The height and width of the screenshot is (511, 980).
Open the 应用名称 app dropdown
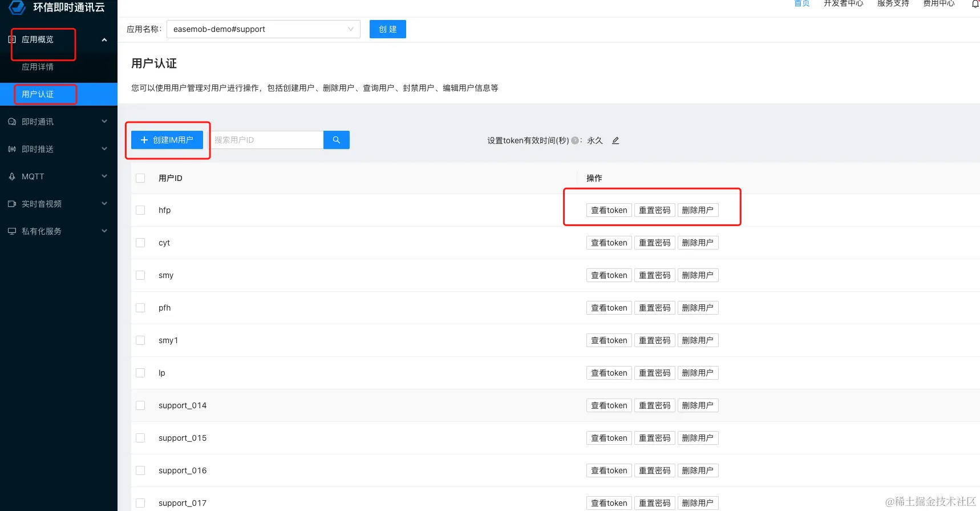pos(264,29)
